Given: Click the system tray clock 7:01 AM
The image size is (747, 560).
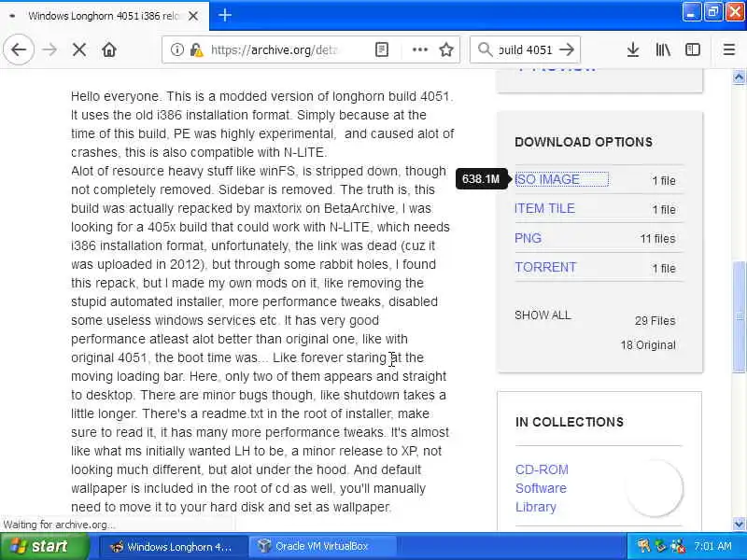Looking at the screenshot, I should click(x=712, y=547).
